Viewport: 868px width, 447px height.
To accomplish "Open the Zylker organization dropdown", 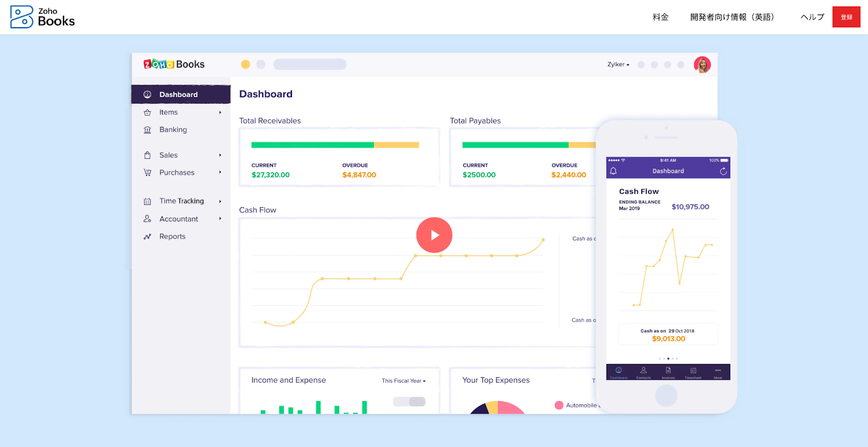I will tap(618, 65).
